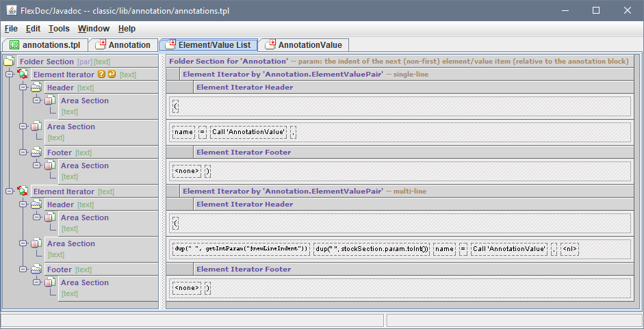Click the question mark icon on Element Iterator
The image size is (644, 329).
tap(101, 75)
